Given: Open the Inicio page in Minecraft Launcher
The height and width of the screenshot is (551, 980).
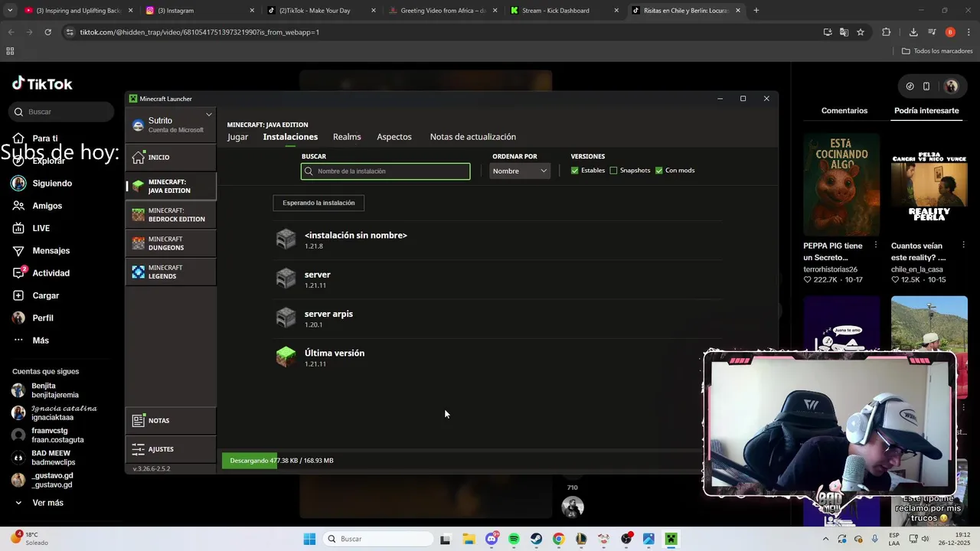Looking at the screenshot, I should tap(171, 157).
